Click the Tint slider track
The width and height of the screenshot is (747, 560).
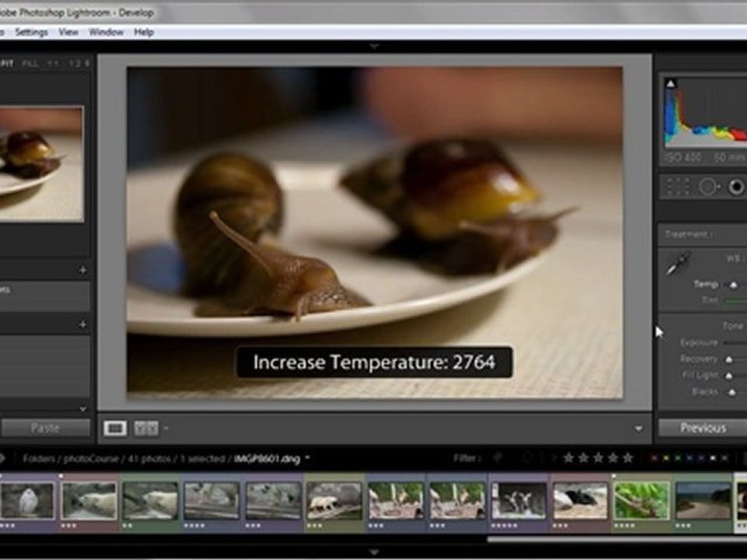coord(735,300)
